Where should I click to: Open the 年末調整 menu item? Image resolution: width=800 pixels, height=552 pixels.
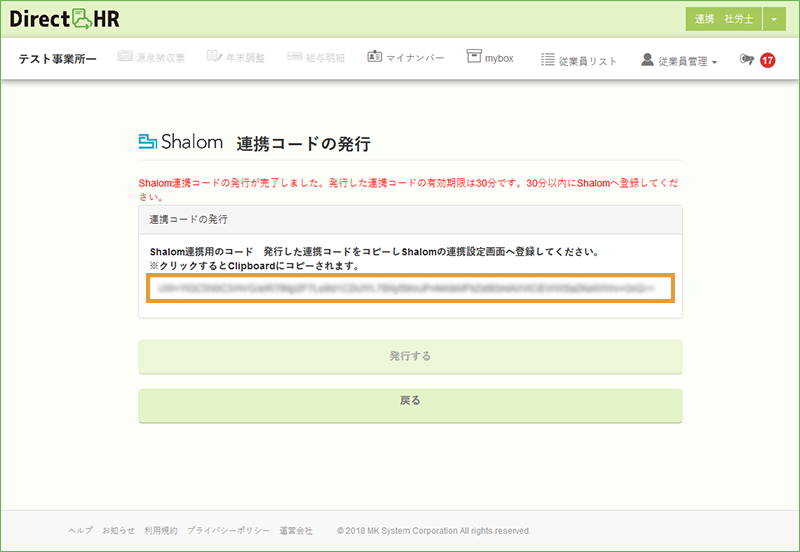click(x=236, y=58)
